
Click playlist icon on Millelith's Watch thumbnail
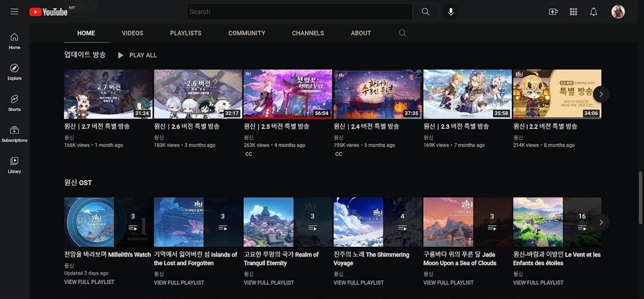(x=133, y=228)
